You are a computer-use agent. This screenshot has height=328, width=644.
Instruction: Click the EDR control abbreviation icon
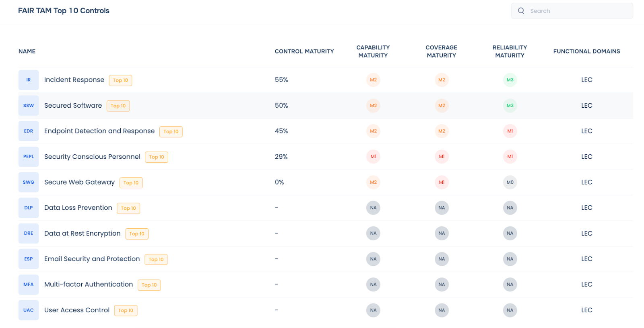[29, 131]
